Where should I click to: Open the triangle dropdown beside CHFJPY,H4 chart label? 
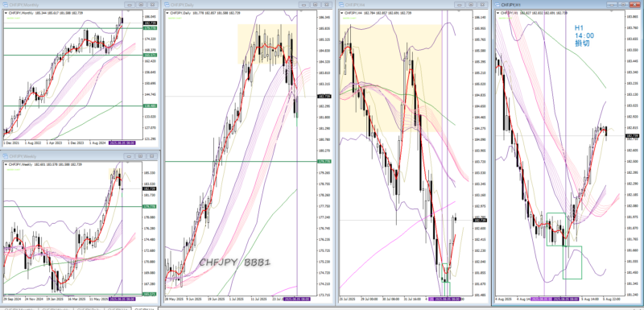pyautogui.click(x=341, y=13)
